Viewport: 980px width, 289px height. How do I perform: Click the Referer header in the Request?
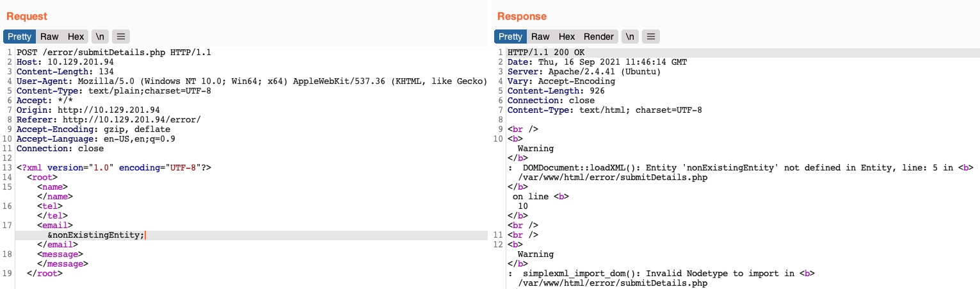coord(109,120)
